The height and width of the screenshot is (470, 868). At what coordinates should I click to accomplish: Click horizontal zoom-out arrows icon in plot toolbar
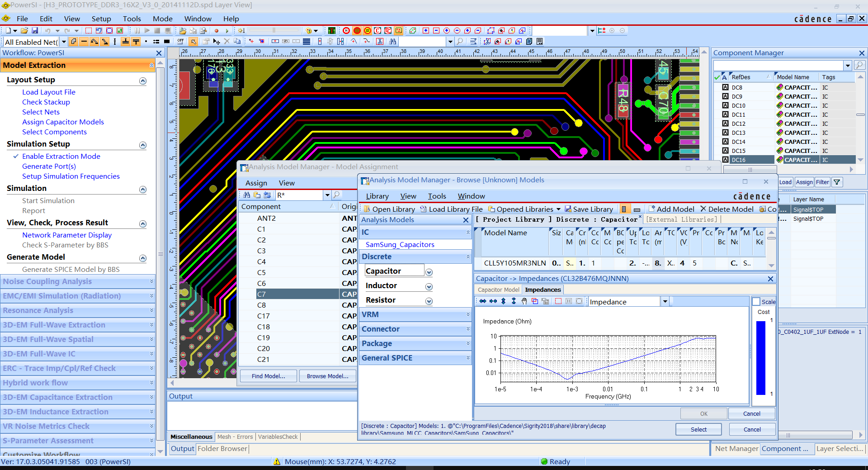tap(493, 301)
